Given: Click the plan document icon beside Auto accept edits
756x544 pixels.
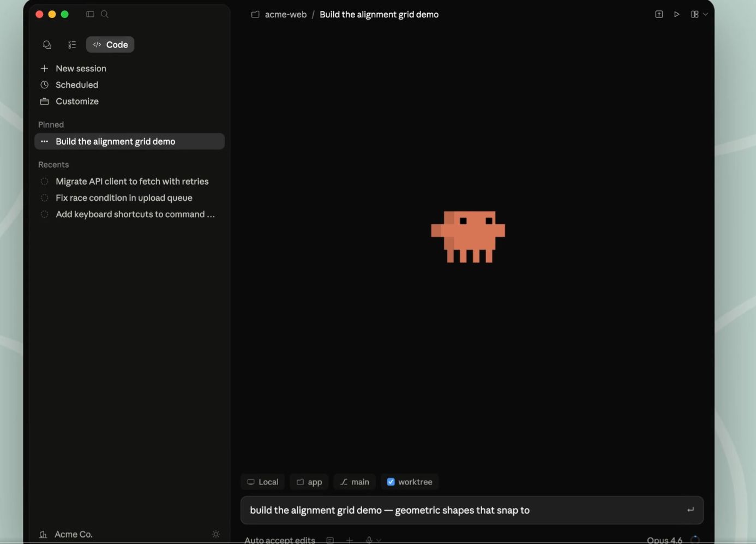Looking at the screenshot, I should click(x=330, y=540).
